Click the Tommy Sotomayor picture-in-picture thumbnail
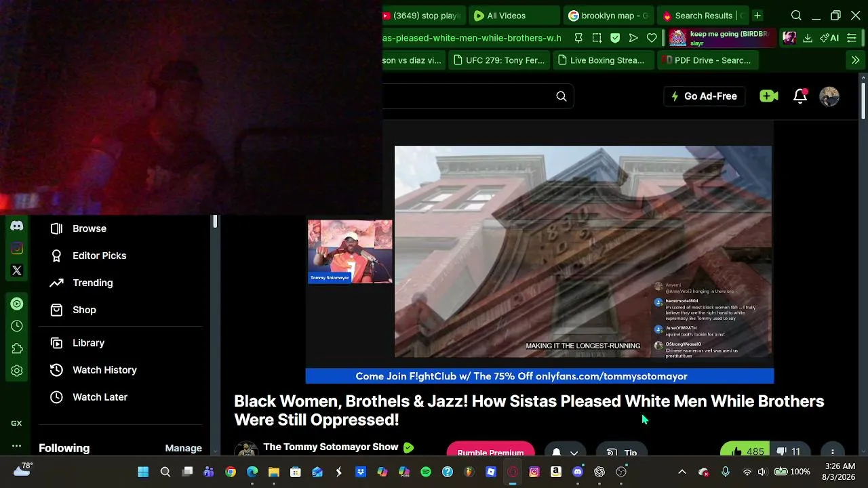868x488 pixels. point(350,251)
